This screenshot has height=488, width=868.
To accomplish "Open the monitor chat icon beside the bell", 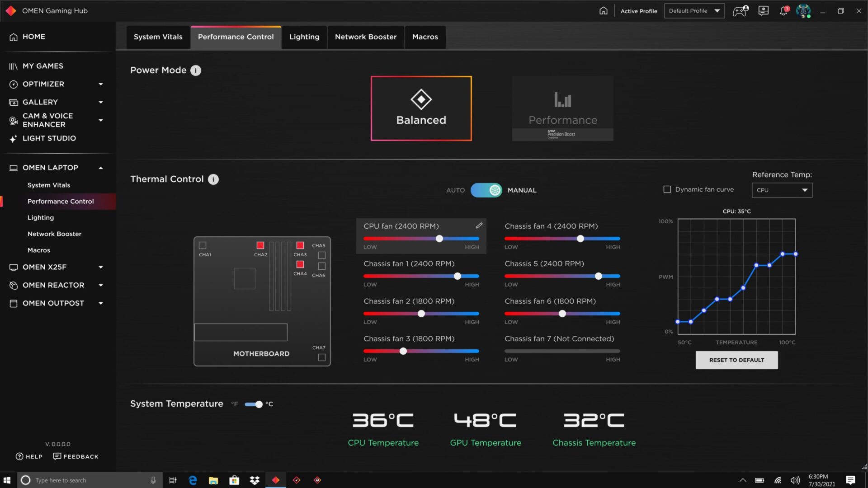I will (x=764, y=10).
